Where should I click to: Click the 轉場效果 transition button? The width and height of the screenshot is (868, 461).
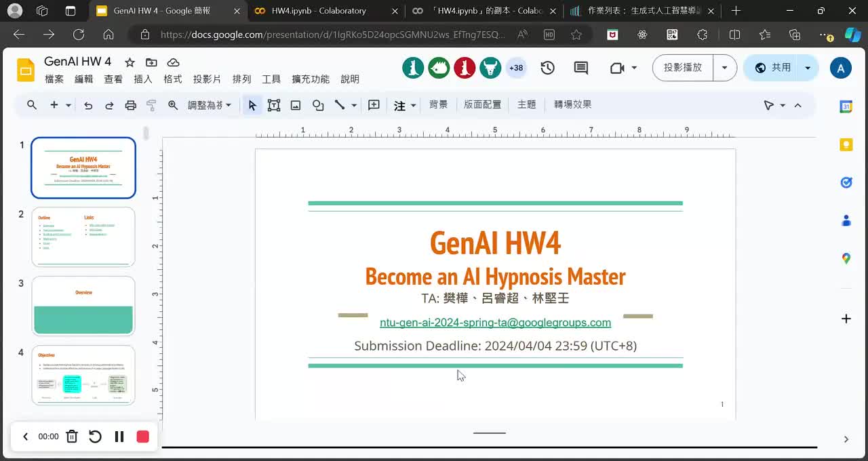[573, 104]
